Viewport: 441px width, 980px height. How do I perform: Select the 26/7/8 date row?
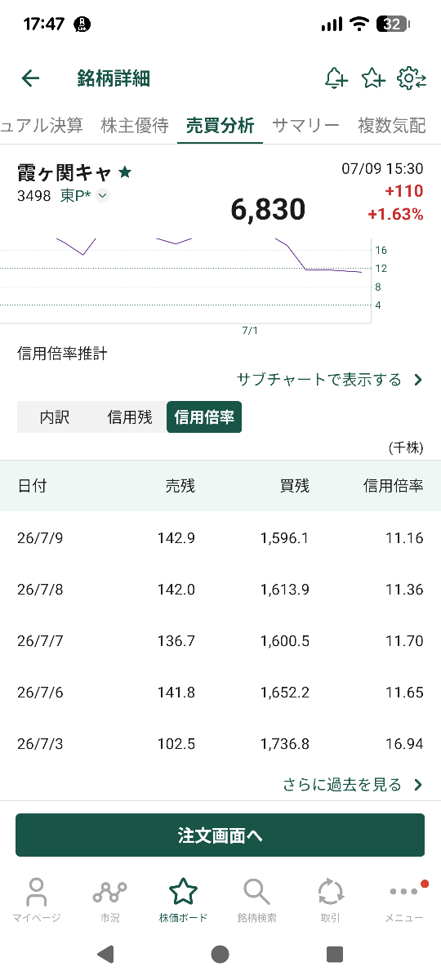tap(220, 590)
